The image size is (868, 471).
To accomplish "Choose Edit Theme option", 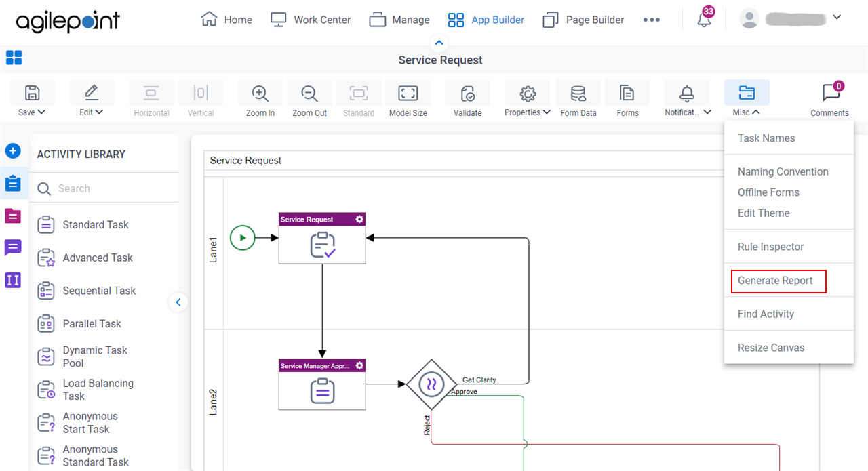I will click(764, 213).
